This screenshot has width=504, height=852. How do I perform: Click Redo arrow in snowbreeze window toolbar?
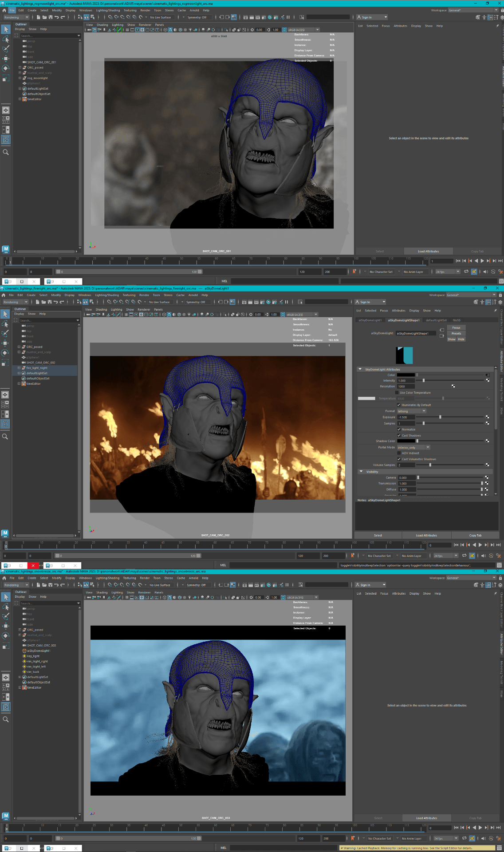point(63,585)
